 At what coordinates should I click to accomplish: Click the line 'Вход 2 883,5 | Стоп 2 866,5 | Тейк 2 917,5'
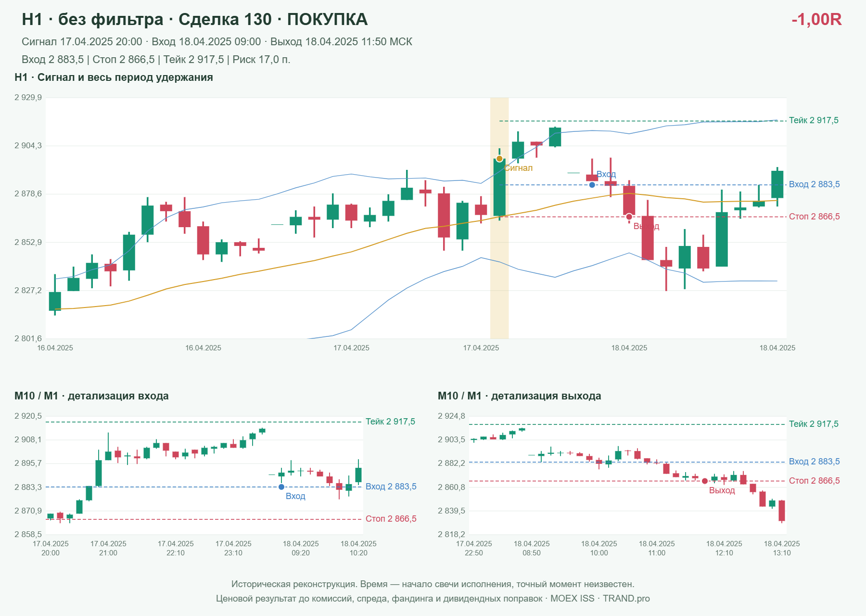coord(156,60)
